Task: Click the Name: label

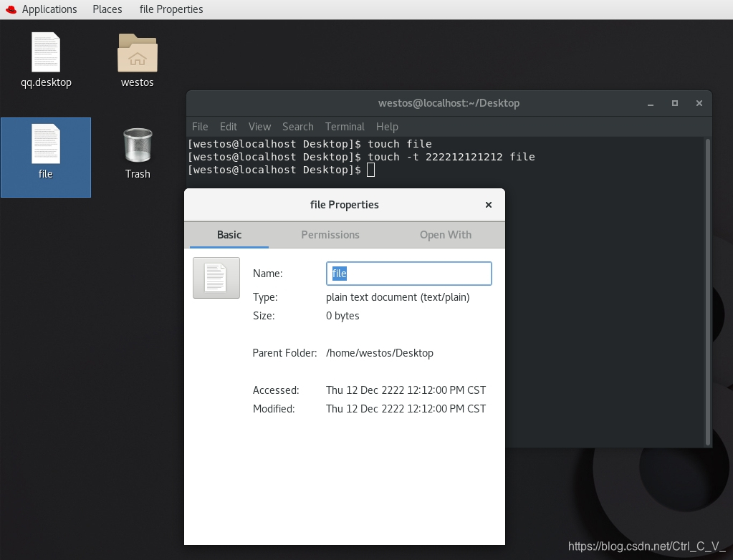Action: click(268, 274)
